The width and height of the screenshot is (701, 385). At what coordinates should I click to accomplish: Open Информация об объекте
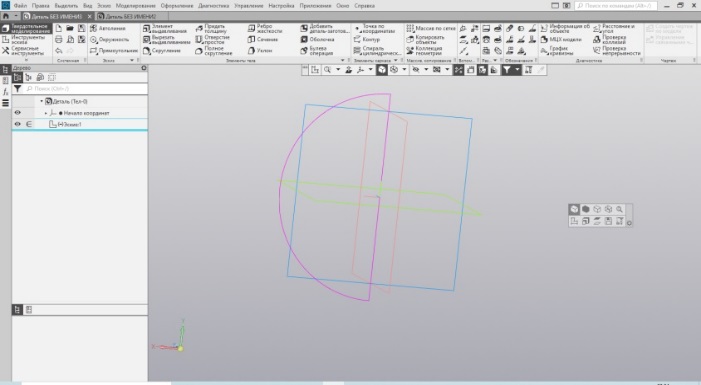click(x=565, y=29)
